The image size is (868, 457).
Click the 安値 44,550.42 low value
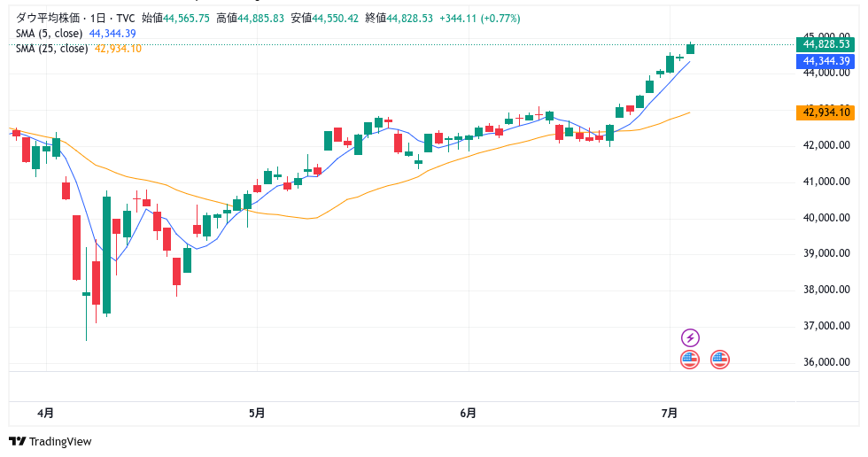pos(325,19)
